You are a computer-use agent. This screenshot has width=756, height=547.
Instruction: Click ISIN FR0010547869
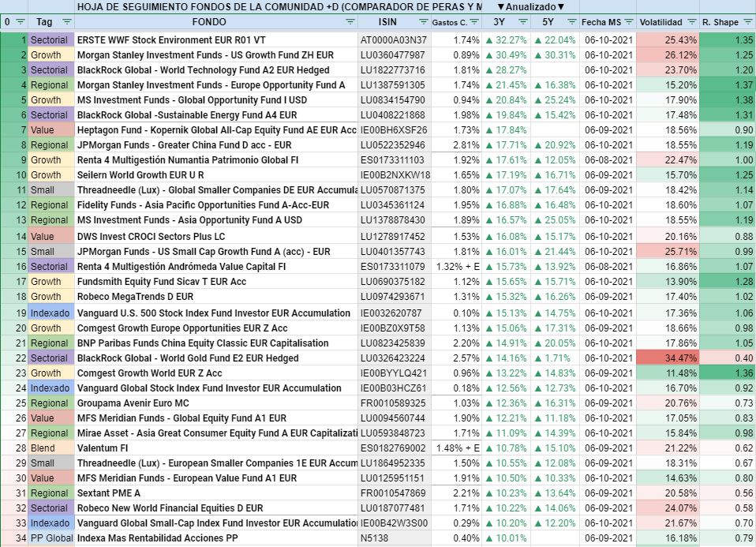395,493
